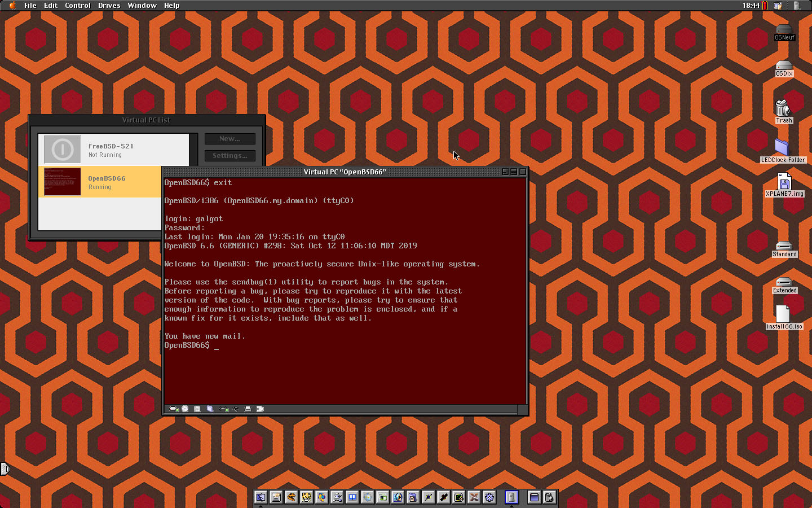The image size is (812, 508).
Task: Click the computer-and-face menu bar icon next to the battery
Action: tap(778, 5)
